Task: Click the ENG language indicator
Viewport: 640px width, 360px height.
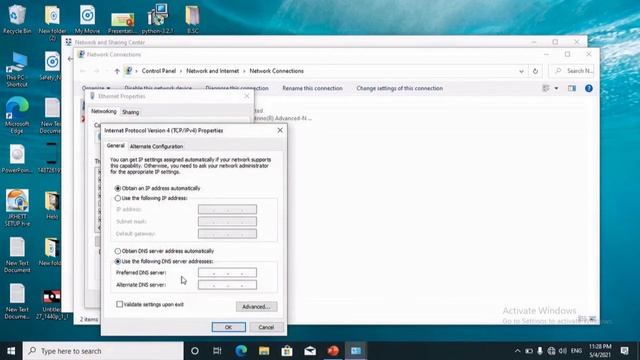Action: [576, 351]
